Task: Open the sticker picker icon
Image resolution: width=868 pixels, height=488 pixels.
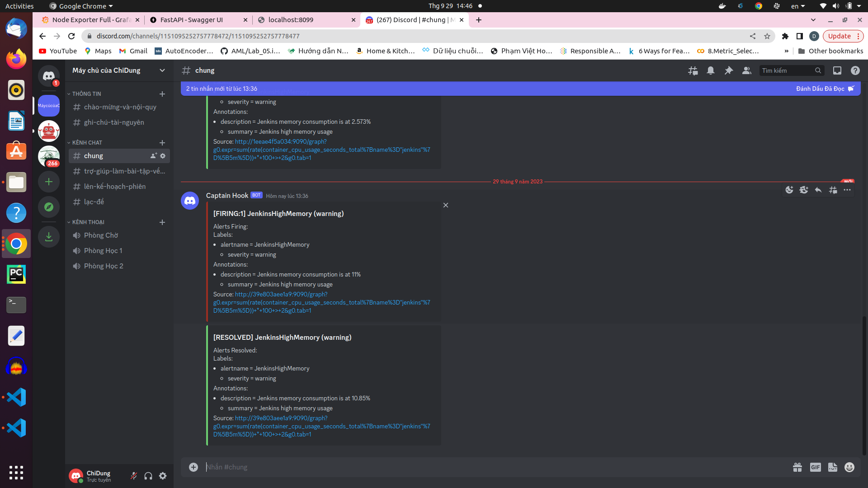Action: pyautogui.click(x=832, y=467)
